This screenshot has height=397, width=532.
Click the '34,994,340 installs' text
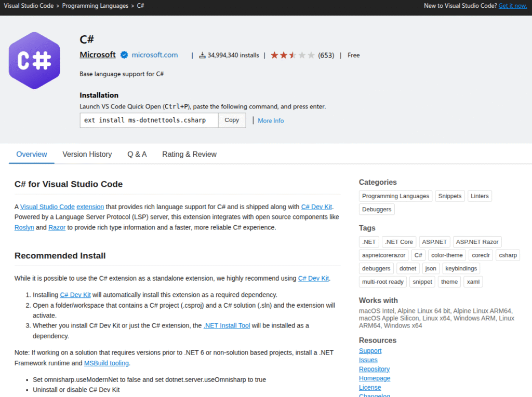tap(233, 55)
